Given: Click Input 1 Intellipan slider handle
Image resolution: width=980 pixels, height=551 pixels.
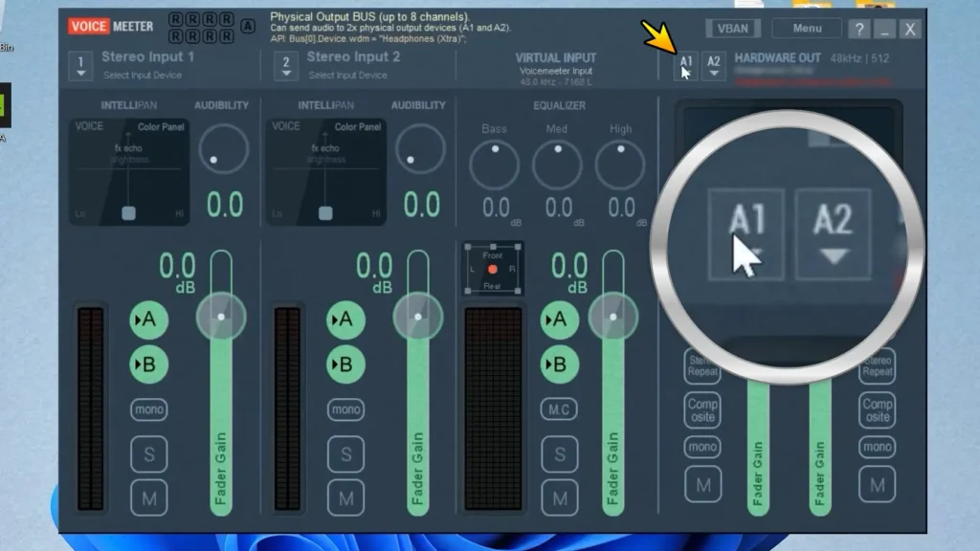Looking at the screenshot, I should tap(129, 213).
